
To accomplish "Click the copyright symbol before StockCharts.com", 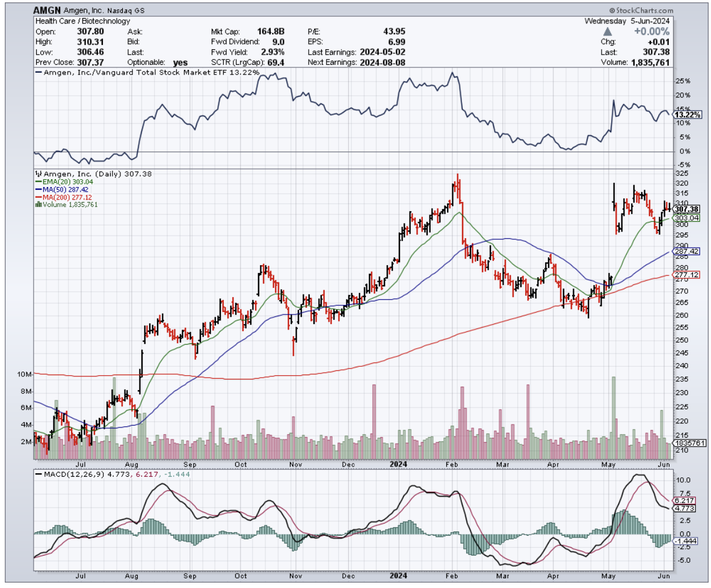I will 611,11.
